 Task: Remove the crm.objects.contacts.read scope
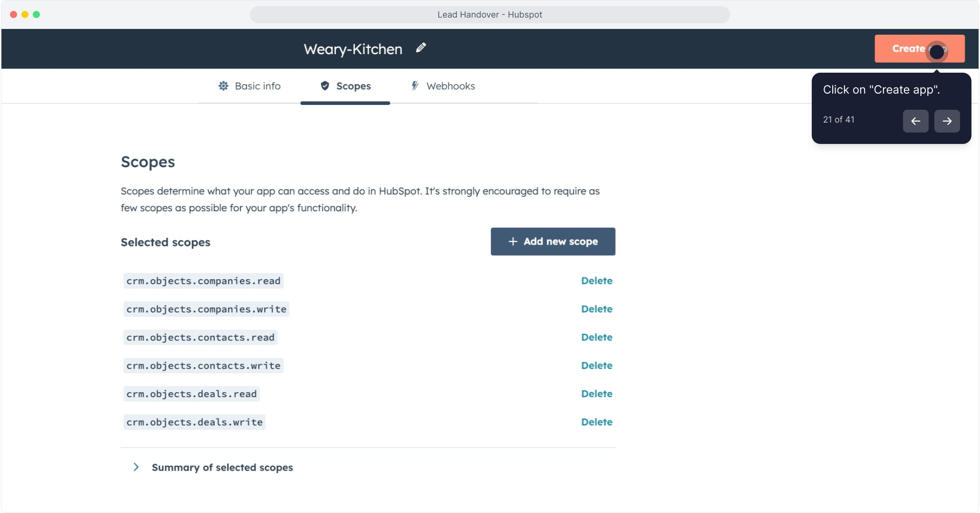click(x=596, y=337)
